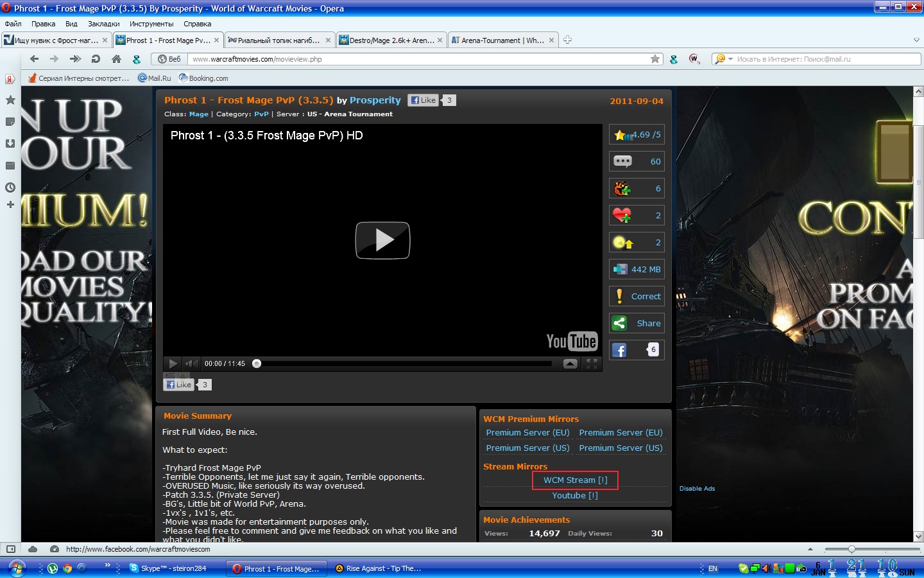Open the closed tabs list arrow
Image resolution: width=924 pixels, height=578 pixels.
pyautogui.click(x=916, y=40)
